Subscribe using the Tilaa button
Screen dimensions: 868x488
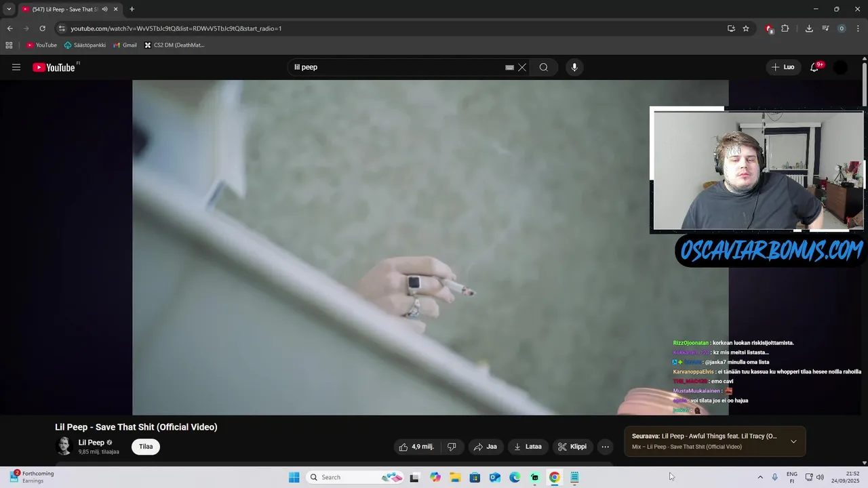coord(146,447)
